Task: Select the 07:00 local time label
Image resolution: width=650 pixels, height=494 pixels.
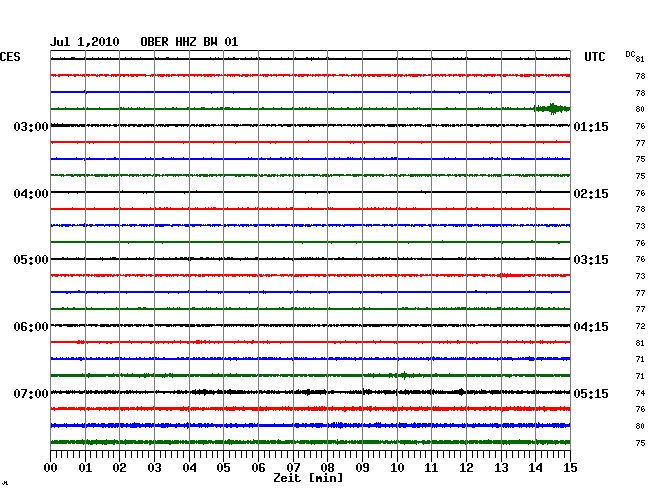Action: point(31,393)
